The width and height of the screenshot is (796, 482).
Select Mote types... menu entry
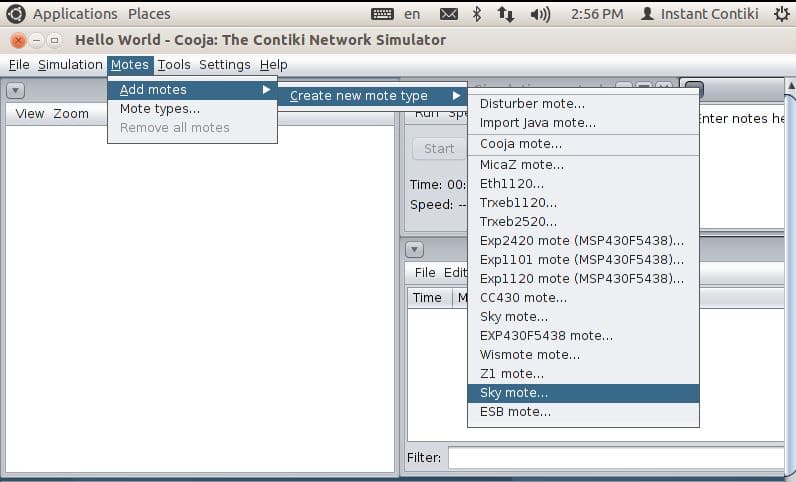click(x=192, y=109)
